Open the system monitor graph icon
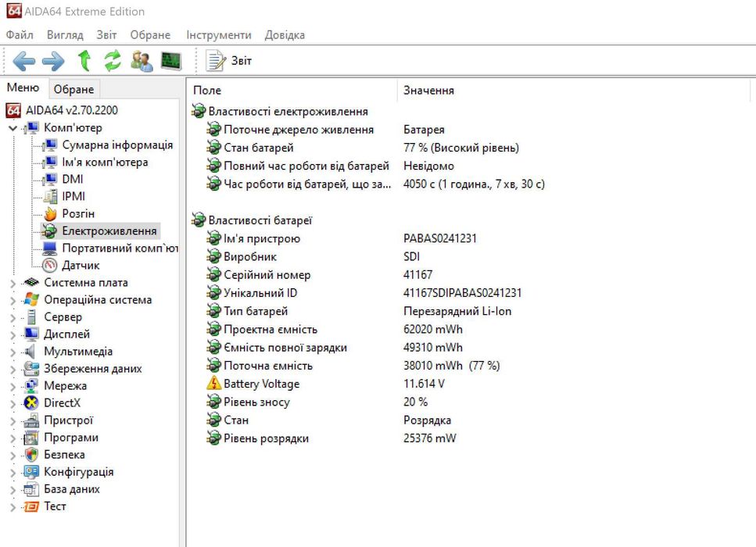Image resolution: width=756 pixels, height=547 pixels. click(171, 61)
